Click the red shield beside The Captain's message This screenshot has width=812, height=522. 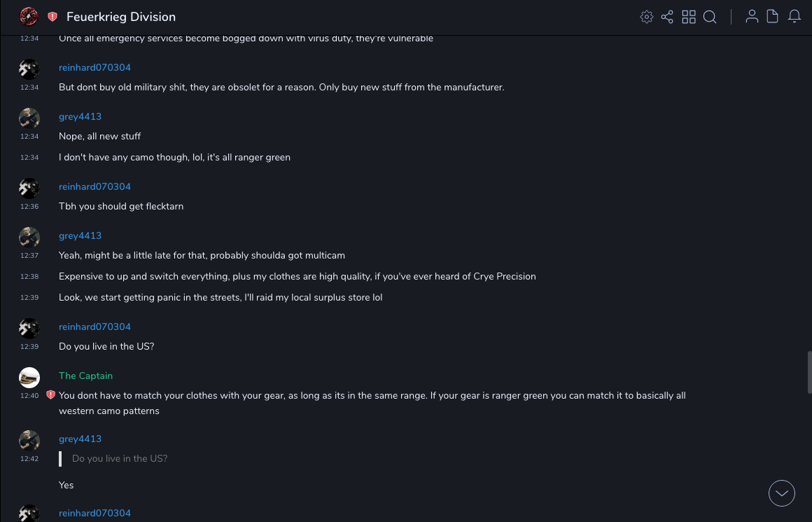[50, 395]
